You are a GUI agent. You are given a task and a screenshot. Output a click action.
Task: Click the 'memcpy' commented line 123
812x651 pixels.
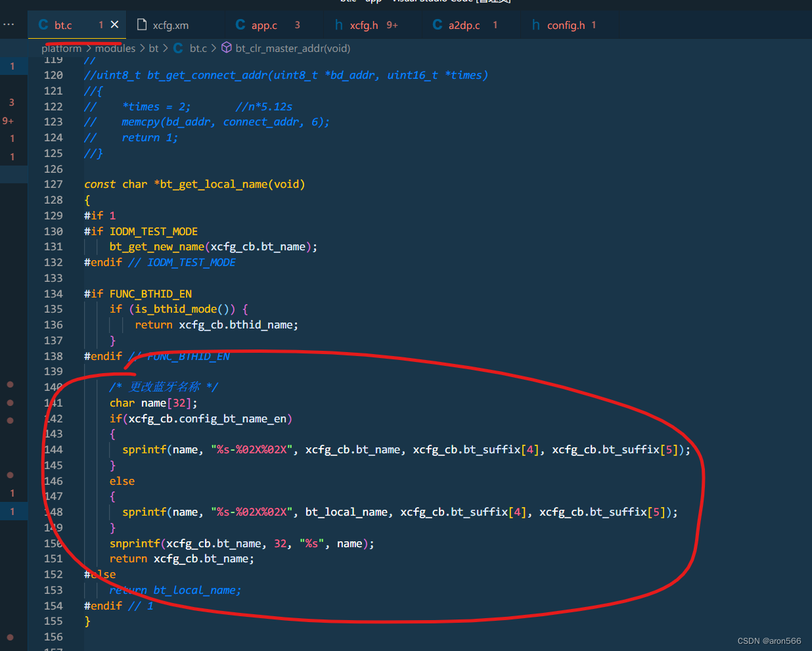click(x=207, y=122)
